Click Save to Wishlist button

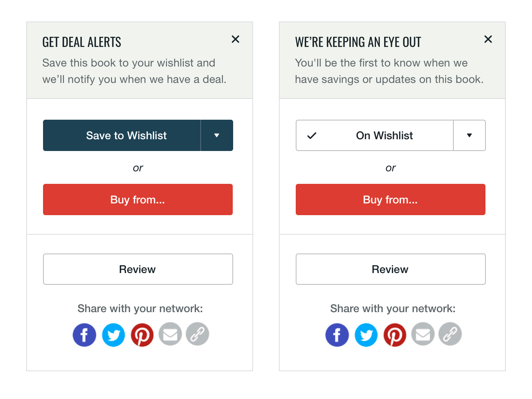[122, 135]
